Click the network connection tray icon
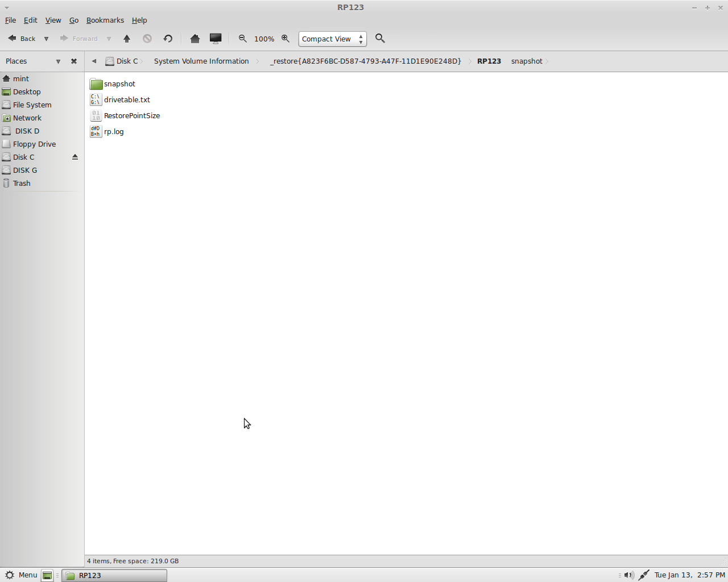 (644, 575)
